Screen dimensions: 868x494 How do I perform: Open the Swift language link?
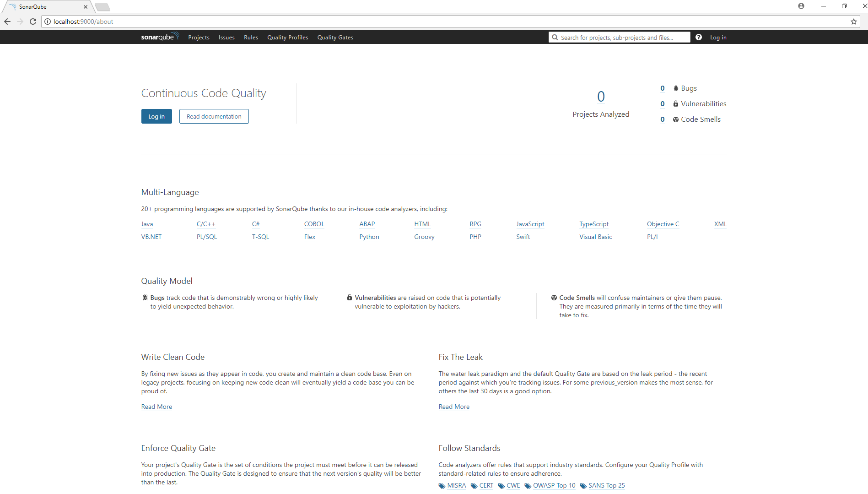click(x=523, y=237)
